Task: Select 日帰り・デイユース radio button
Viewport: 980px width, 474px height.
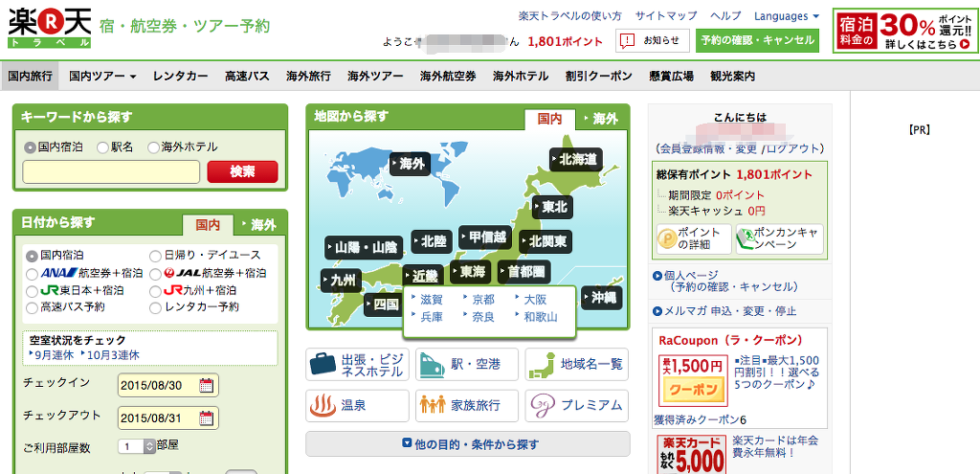Action: (x=155, y=256)
